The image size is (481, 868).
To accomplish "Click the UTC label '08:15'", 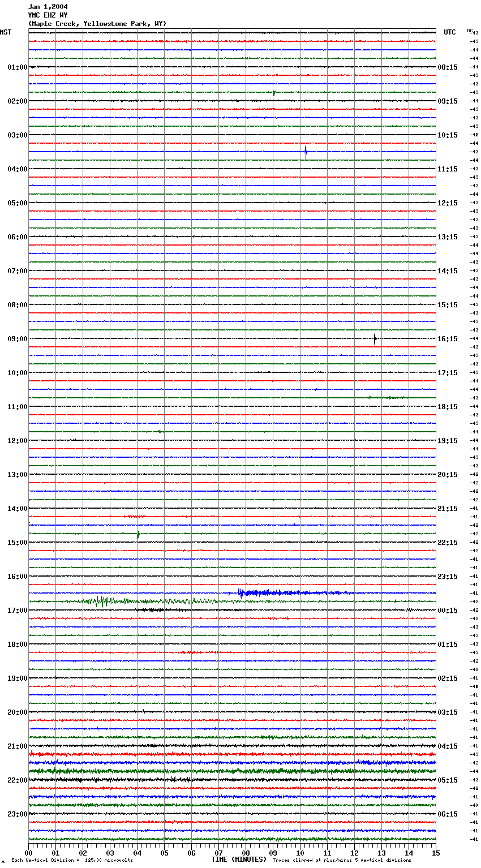I will [448, 67].
